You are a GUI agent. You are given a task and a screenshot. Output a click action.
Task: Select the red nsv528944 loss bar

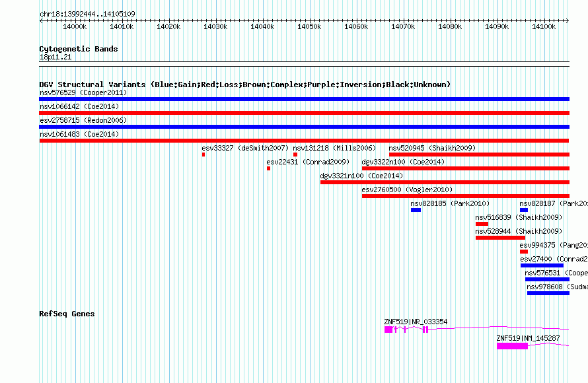click(x=500, y=238)
